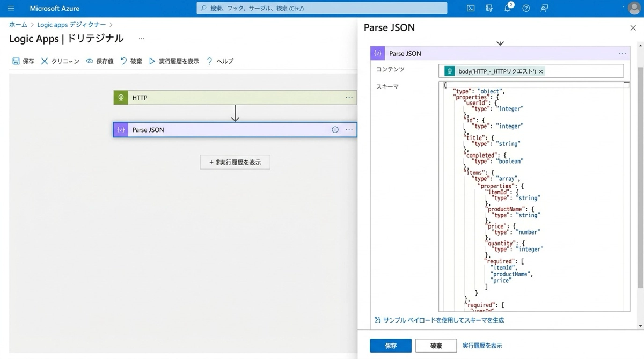Click the feedback icon in header
The width and height of the screenshot is (644, 359).
click(x=545, y=9)
